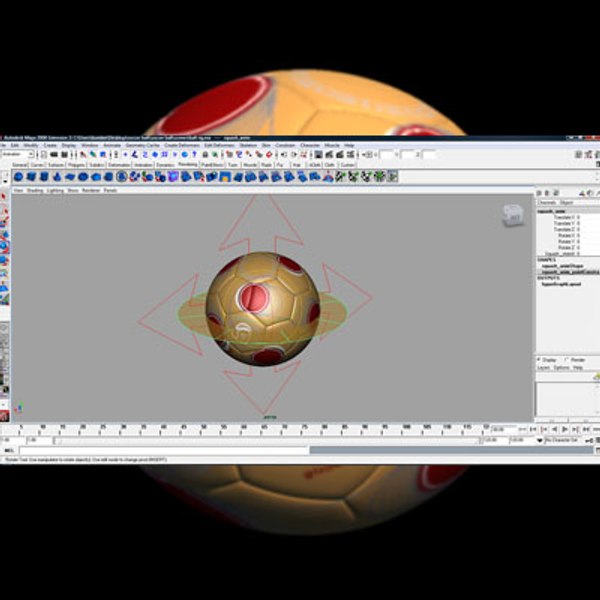Click the playback range slider bar
This screenshot has width=600, height=600.
pyautogui.click(x=268, y=441)
